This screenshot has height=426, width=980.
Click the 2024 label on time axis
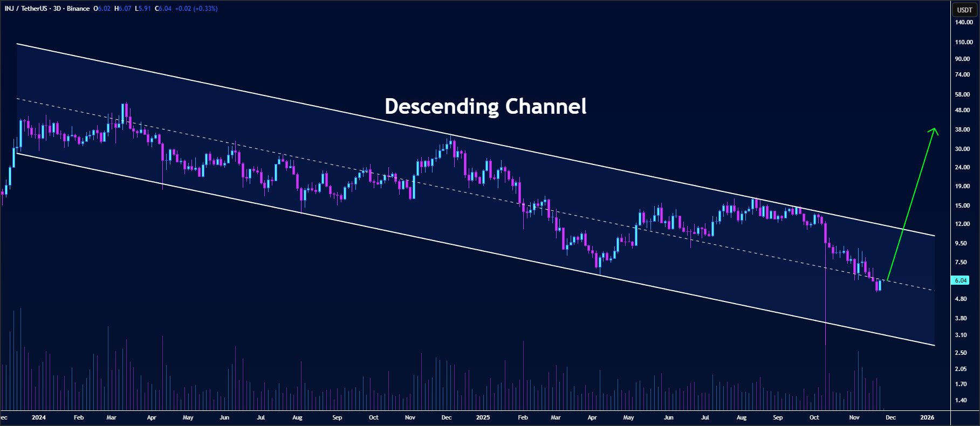coord(39,417)
